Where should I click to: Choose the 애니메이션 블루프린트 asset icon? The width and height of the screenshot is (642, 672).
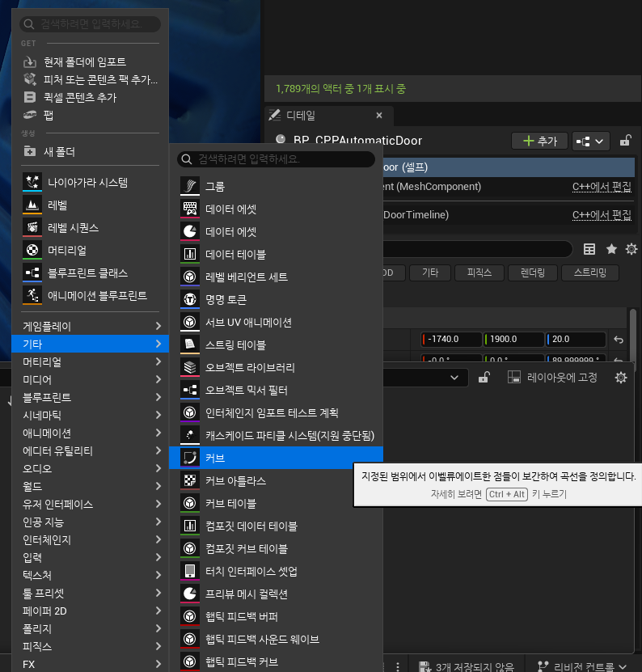tap(32, 295)
